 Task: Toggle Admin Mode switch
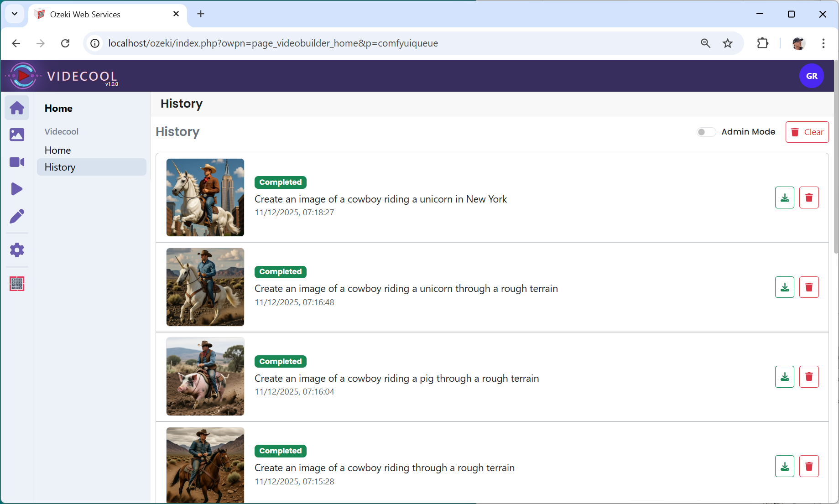706,132
